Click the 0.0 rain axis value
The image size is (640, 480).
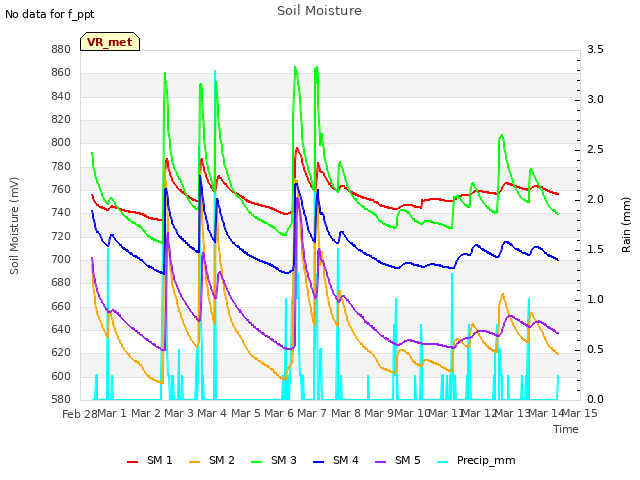[595, 400]
